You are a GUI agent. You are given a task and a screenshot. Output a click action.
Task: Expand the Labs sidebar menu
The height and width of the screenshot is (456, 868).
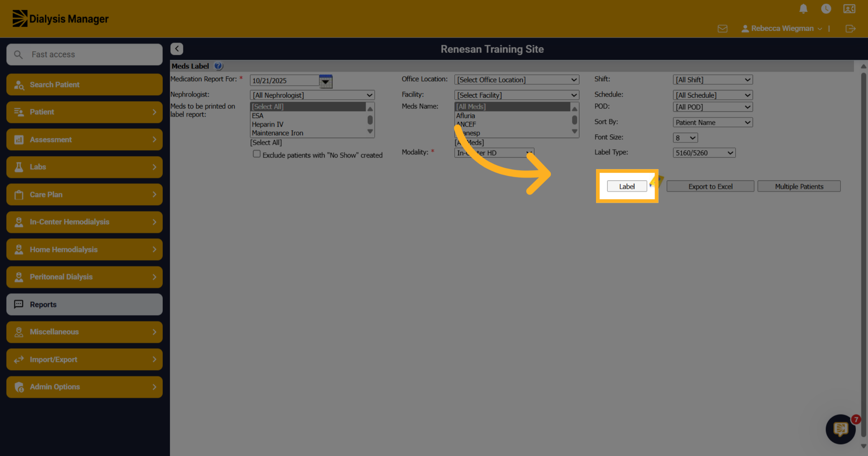(x=84, y=167)
